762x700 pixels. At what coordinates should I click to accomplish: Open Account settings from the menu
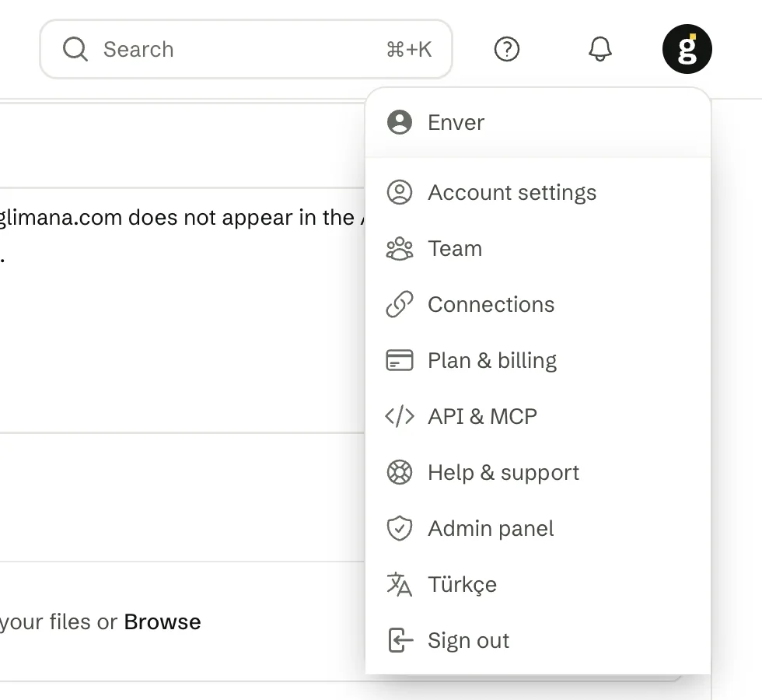point(538,193)
